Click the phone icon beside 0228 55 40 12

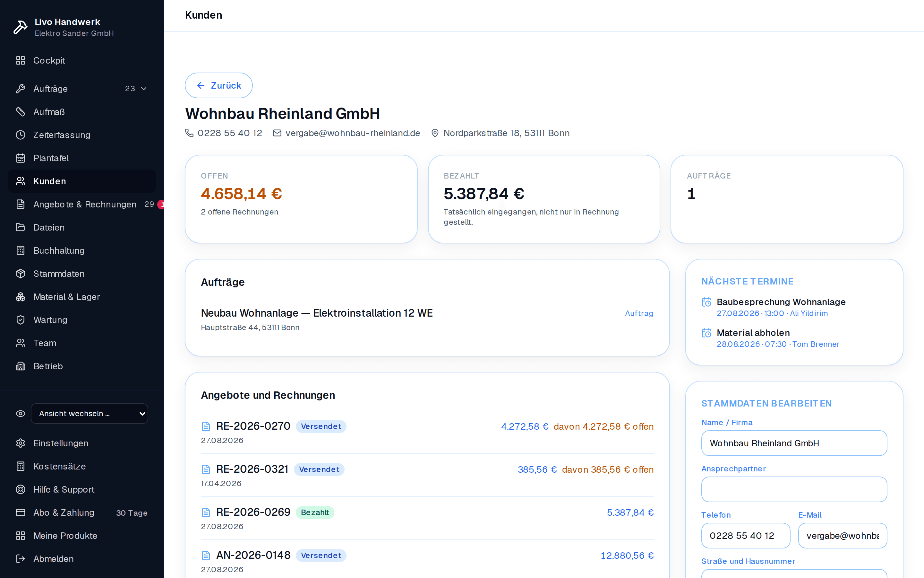[x=189, y=133]
